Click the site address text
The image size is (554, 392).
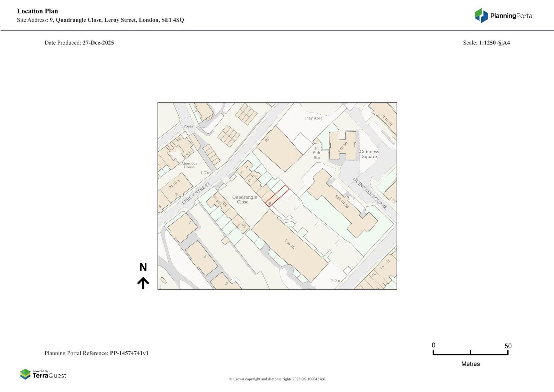(x=100, y=20)
